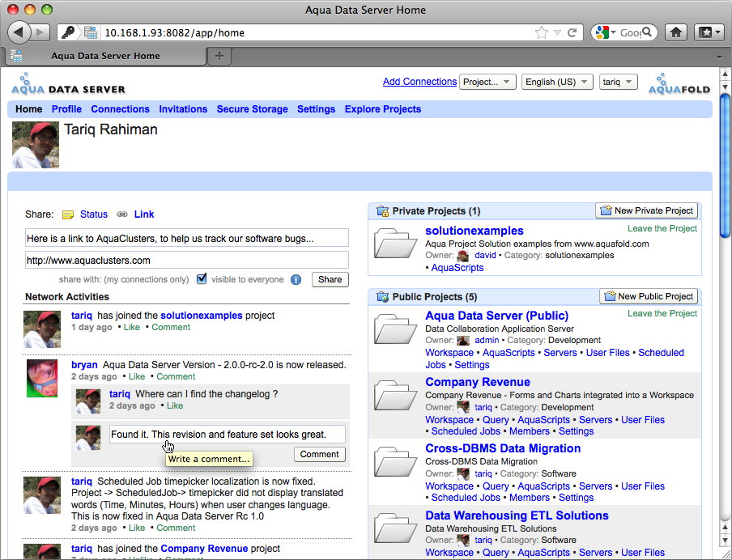This screenshot has height=560, width=732.
Task: Open the Invitations menu item
Action: click(x=183, y=109)
